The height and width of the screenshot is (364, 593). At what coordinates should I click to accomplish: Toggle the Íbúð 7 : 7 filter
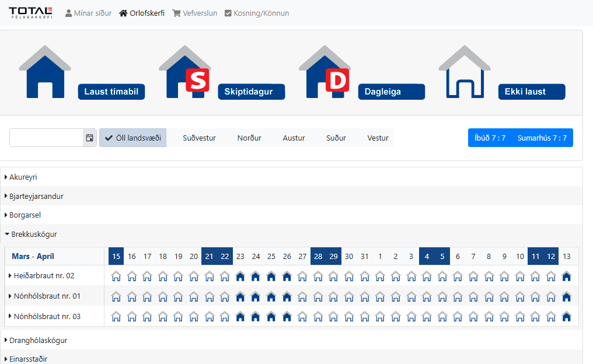coord(489,138)
